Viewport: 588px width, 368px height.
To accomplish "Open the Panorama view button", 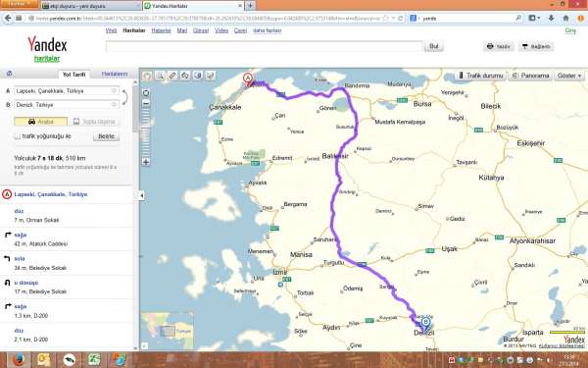I will coord(530,76).
